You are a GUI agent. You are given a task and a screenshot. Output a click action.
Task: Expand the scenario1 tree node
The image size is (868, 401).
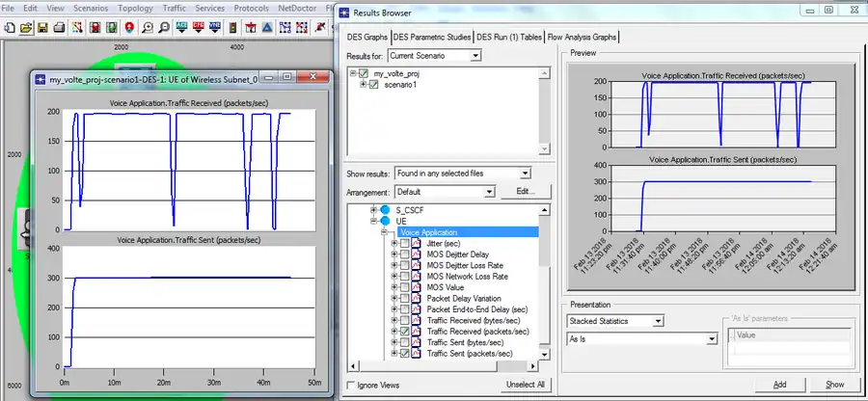[x=364, y=85]
